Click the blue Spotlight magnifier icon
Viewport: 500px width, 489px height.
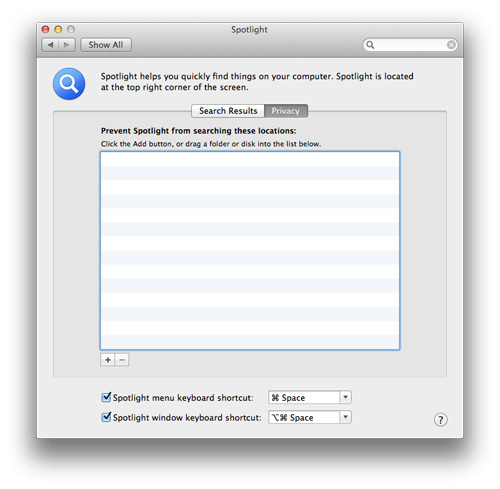69,84
